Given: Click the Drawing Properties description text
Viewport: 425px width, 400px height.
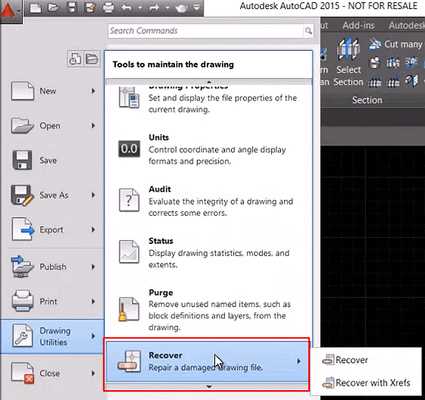Looking at the screenshot, I should tap(223, 104).
